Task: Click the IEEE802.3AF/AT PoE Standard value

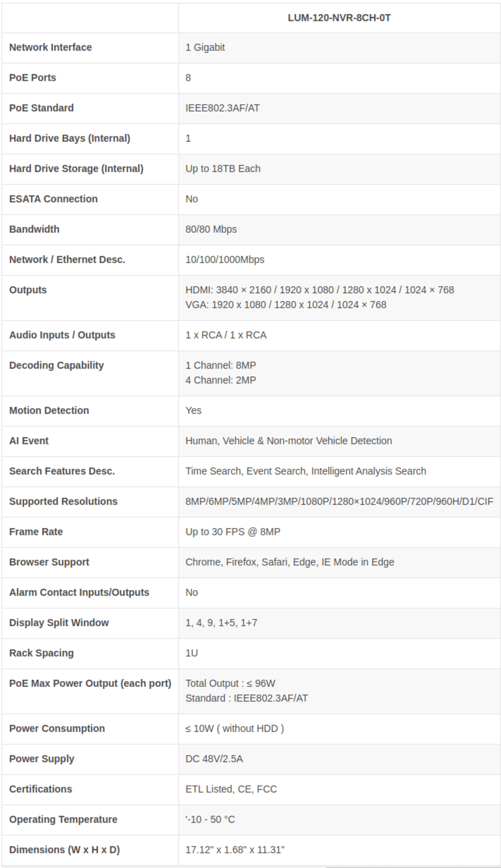Action: (x=222, y=108)
